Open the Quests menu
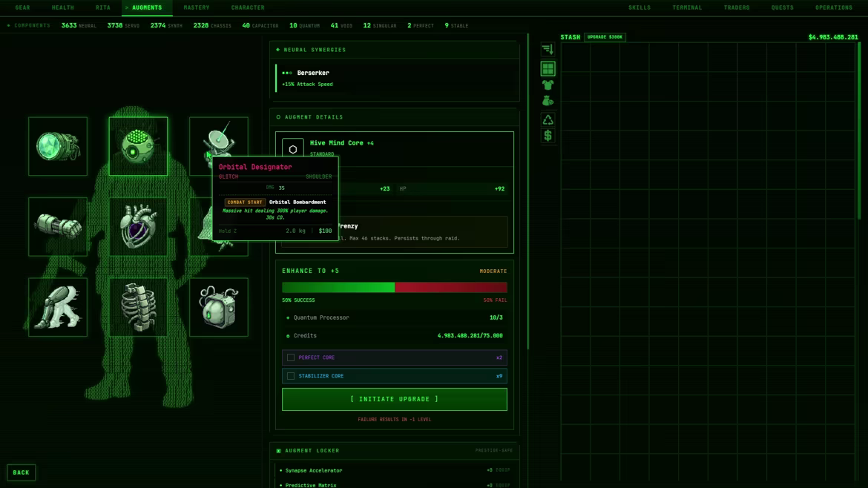The width and height of the screenshot is (868, 488). pyautogui.click(x=782, y=7)
